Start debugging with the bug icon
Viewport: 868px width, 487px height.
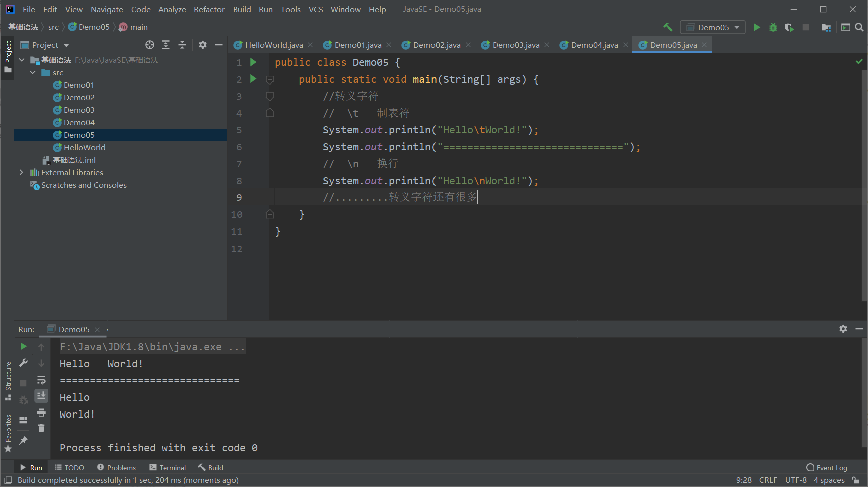click(x=773, y=27)
